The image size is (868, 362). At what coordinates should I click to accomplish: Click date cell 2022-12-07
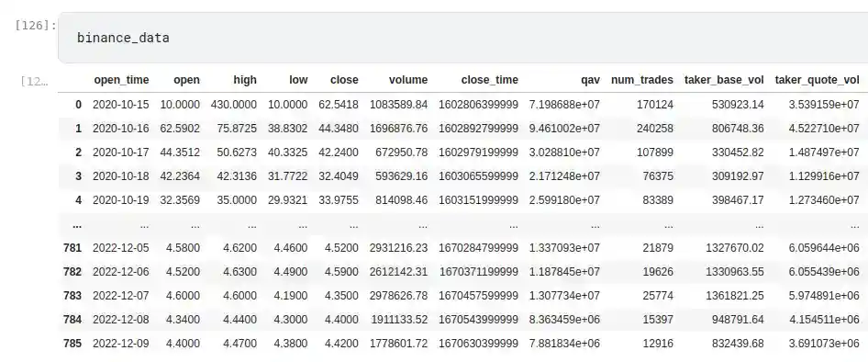click(121, 296)
